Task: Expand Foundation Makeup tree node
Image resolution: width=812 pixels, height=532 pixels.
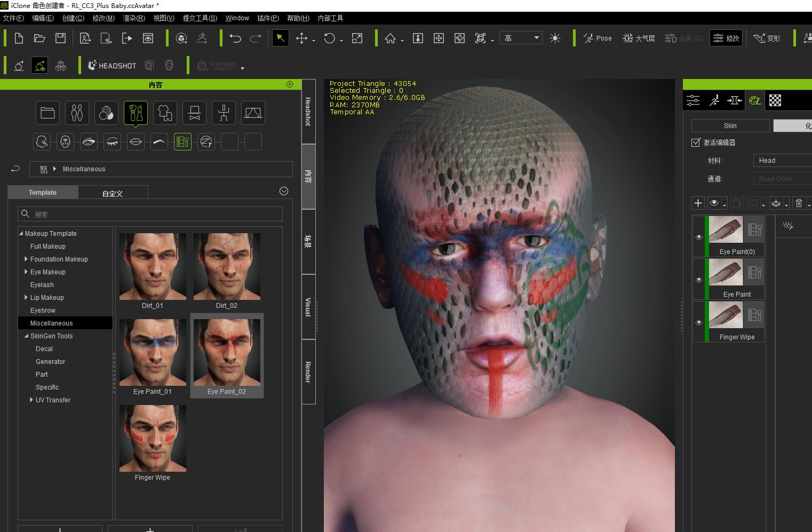Action: tap(26, 259)
